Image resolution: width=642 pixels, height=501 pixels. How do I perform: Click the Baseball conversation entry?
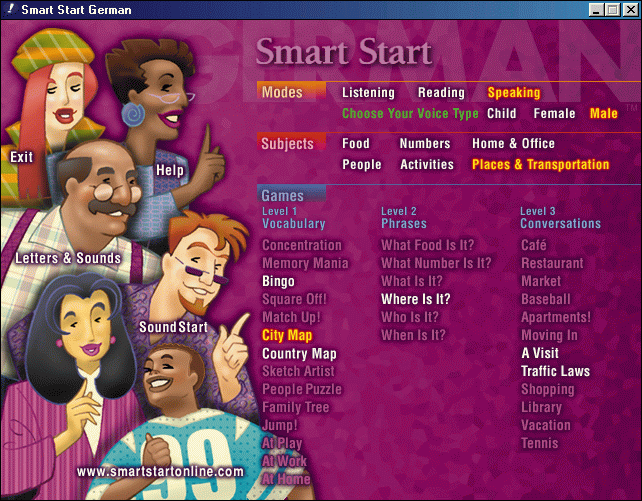(x=545, y=299)
